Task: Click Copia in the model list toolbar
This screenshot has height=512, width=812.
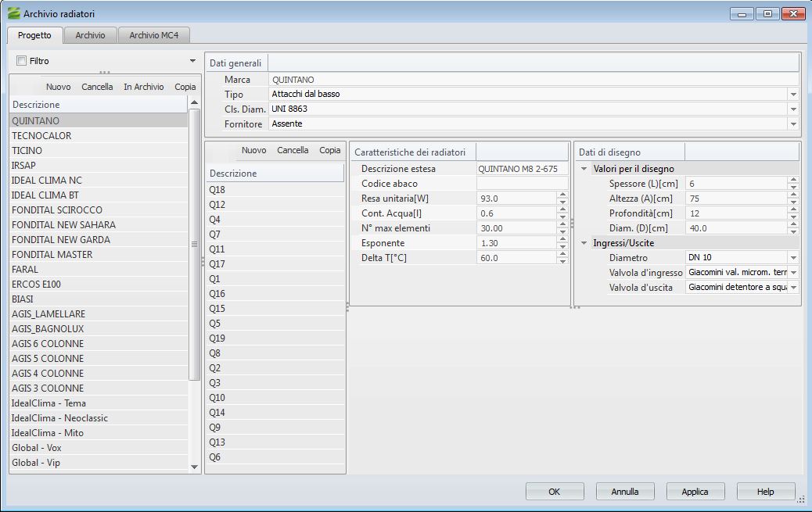Action: tap(329, 150)
